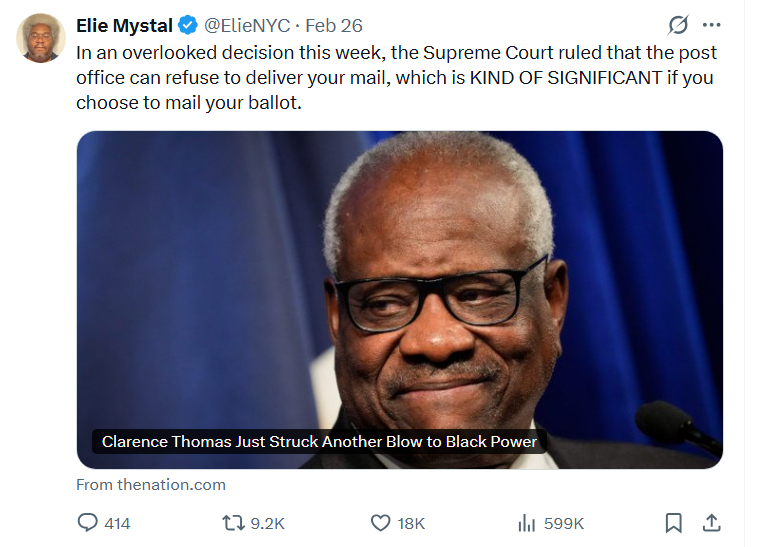Image resolution: width=767 pixels, height=547 pixels.
Task: Click the 'Struck Another Blow' headline caption
Action: click(x=319, y=441)
